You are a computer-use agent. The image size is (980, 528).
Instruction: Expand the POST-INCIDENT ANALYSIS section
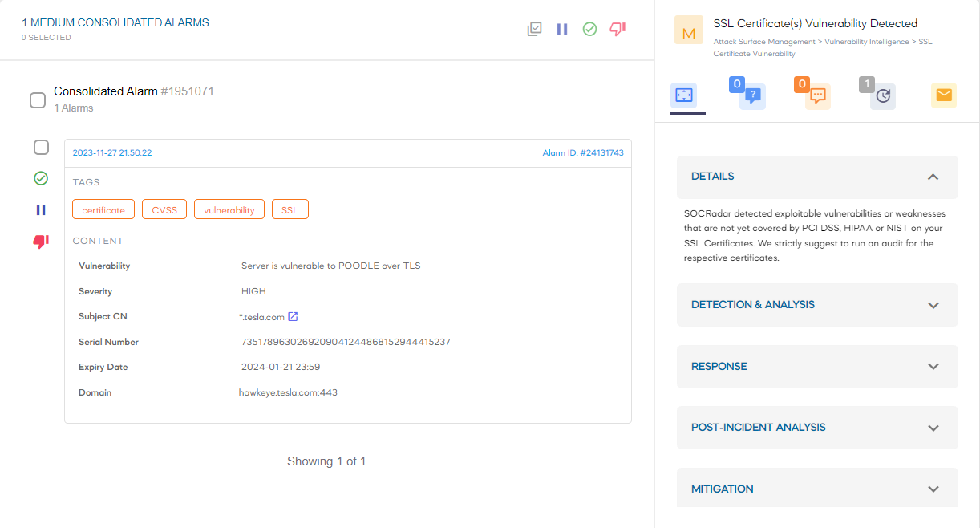coord(817,428)
